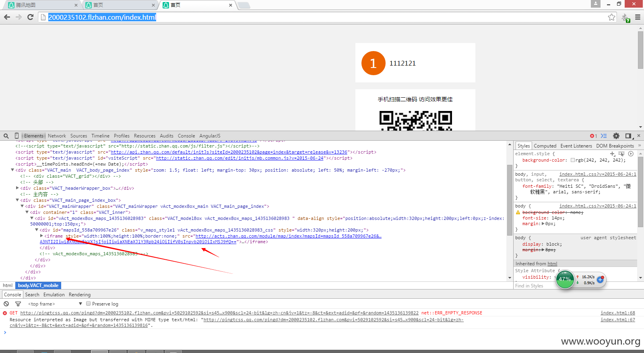Image resolution: width=644 pixels, height=353 pixels.
Task: Switch to the Network panel
Action: (57, 136)
